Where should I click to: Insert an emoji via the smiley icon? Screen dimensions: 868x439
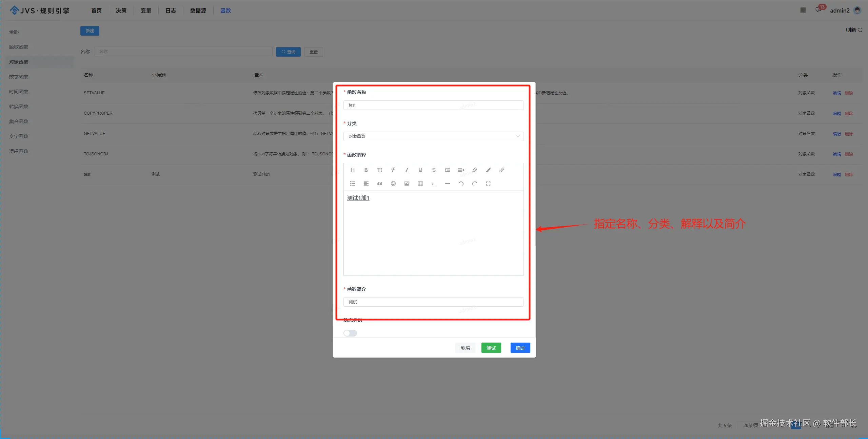(393, 184)
